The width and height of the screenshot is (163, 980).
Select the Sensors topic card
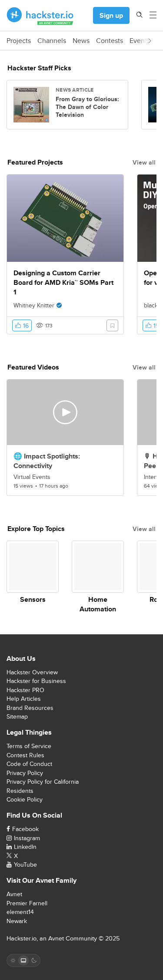coord(33,572)
